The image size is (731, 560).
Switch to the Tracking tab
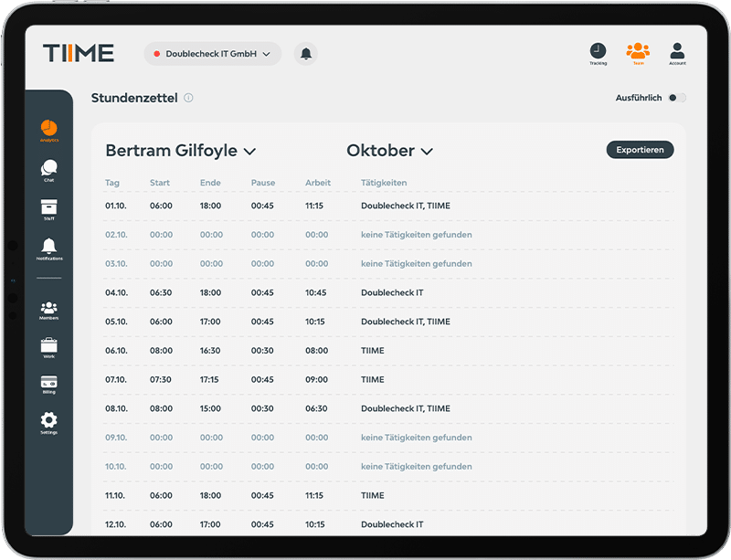pos(597,53)
